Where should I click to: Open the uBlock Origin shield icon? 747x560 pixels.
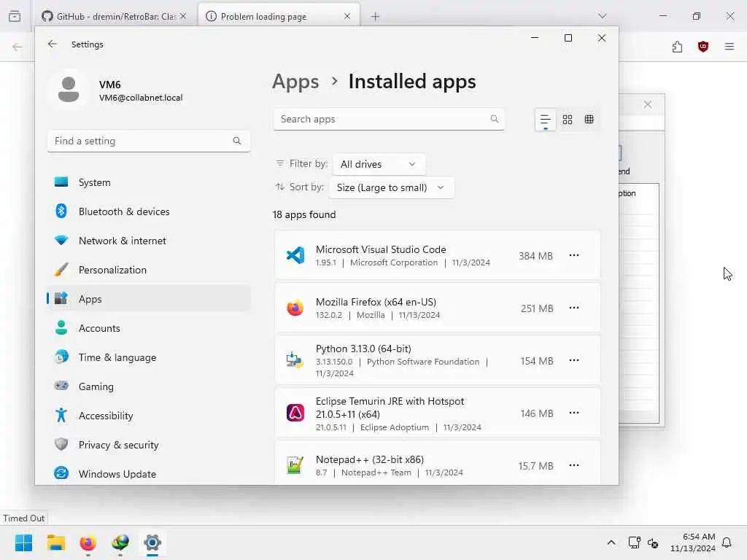click(703, 47)
